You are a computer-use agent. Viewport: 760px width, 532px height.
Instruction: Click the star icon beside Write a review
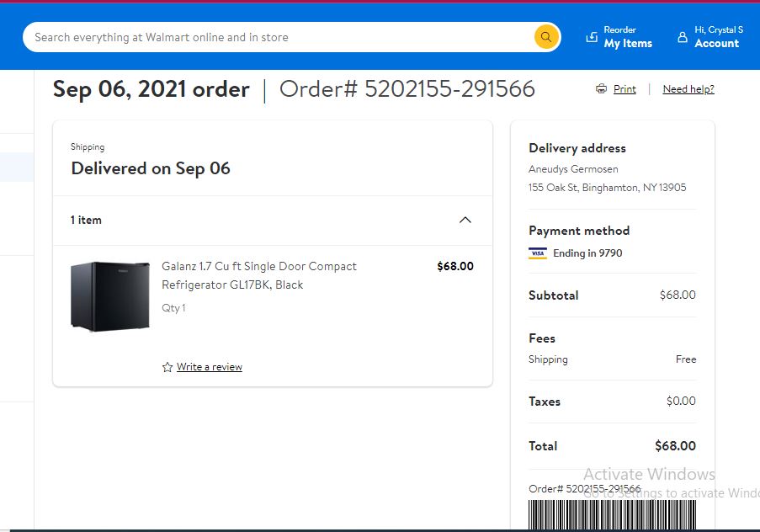167,367
